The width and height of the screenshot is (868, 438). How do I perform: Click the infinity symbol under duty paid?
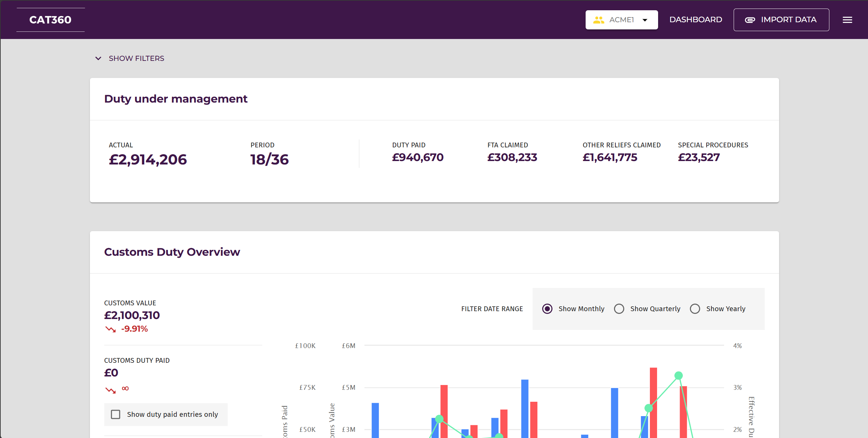coord(125,388)
